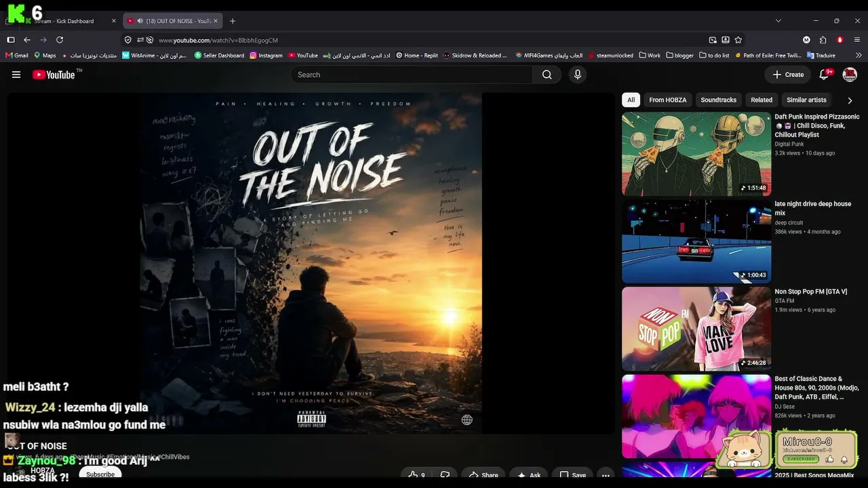868x488 pixels.
Task: Open Non Stop Pop FM thumbnail
Action: pos(696,329)
